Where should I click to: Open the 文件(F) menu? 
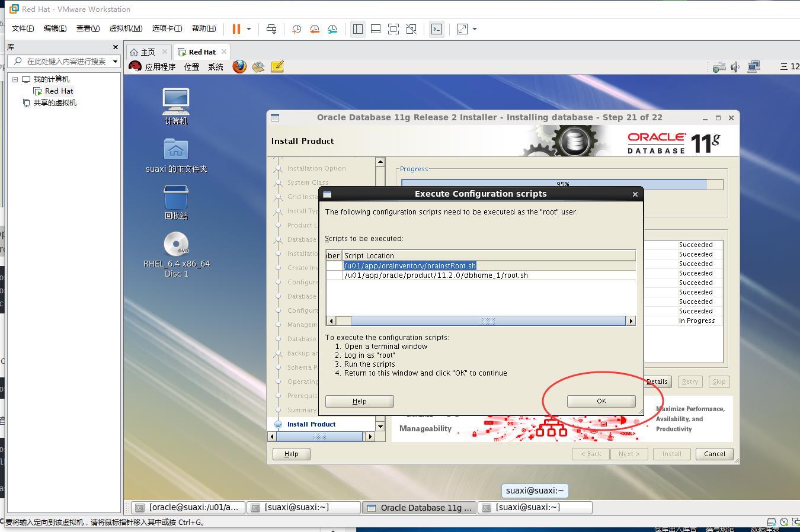coord(23,28)
